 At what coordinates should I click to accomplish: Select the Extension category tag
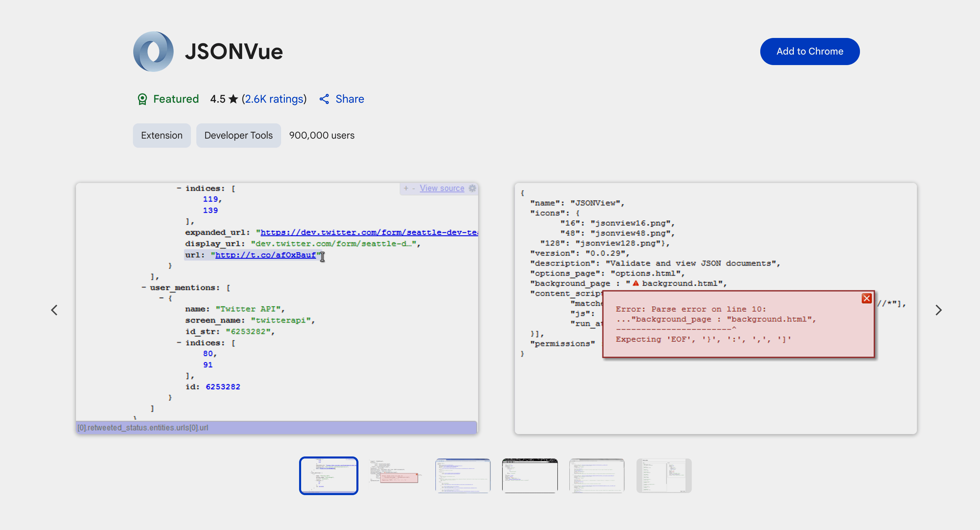162,135
